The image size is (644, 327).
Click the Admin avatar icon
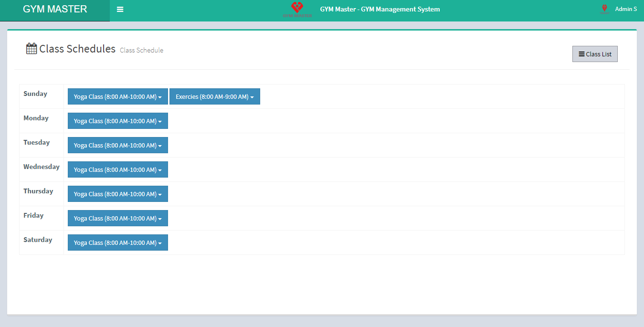pos(604,9)
